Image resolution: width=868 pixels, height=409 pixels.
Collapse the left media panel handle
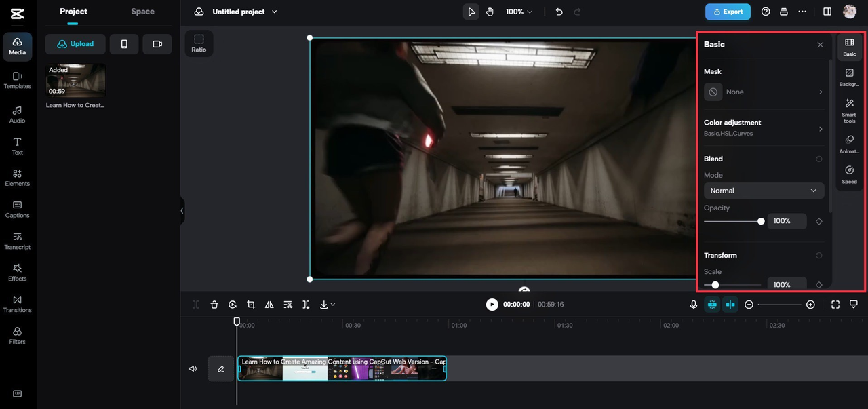182,210
